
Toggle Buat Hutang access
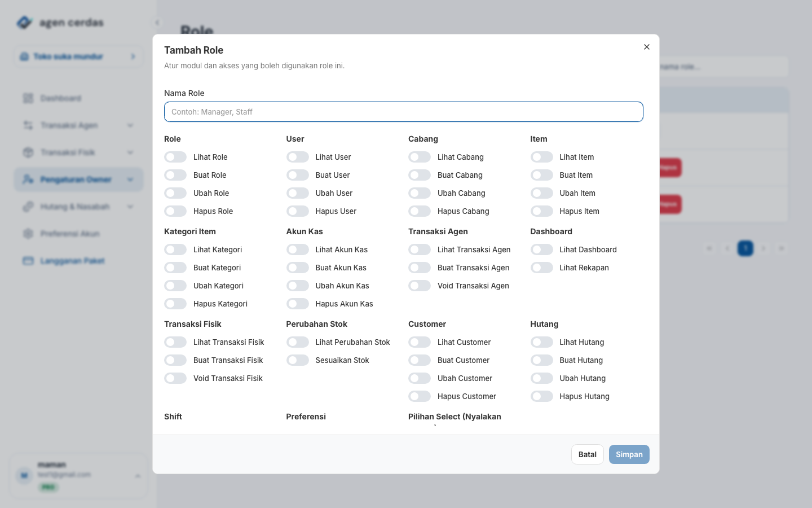pyautogui.click(x=542, y=360)
